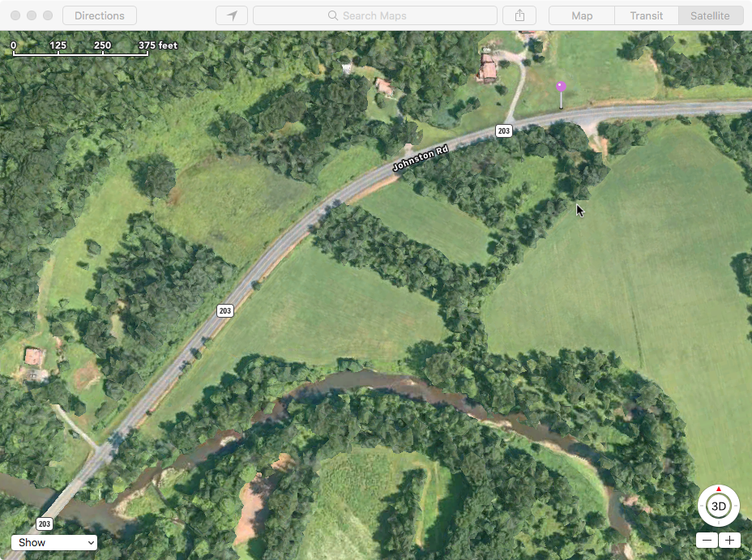Minimize the Maps window
The width and height of the screenshot is (752, 560).
click(x=32, y=15)
